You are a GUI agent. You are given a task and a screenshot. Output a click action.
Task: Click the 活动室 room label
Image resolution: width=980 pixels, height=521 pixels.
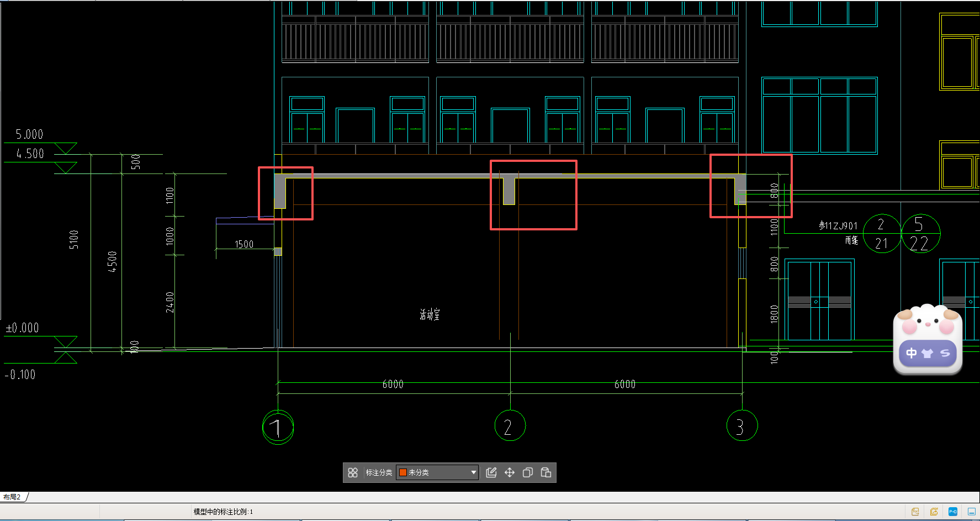click(430, 314)
